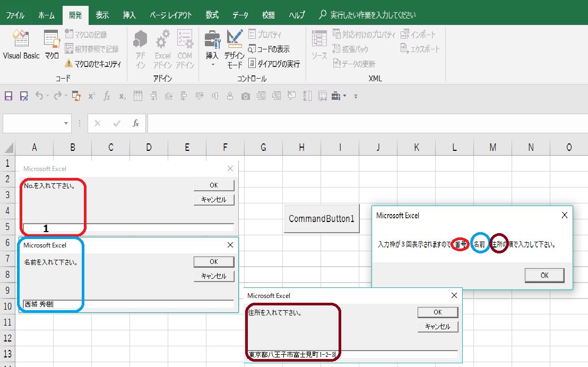Image resolution: width=588 pixels, height=367 pixels.
Task: Open the XML ソース pane
Action: 319,45
